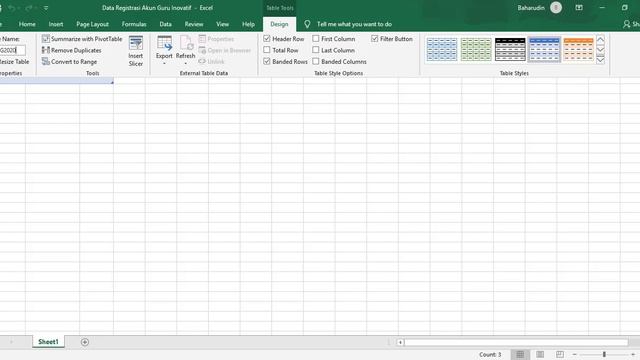
Task: Select black header table style
Action: pos(510,49)
